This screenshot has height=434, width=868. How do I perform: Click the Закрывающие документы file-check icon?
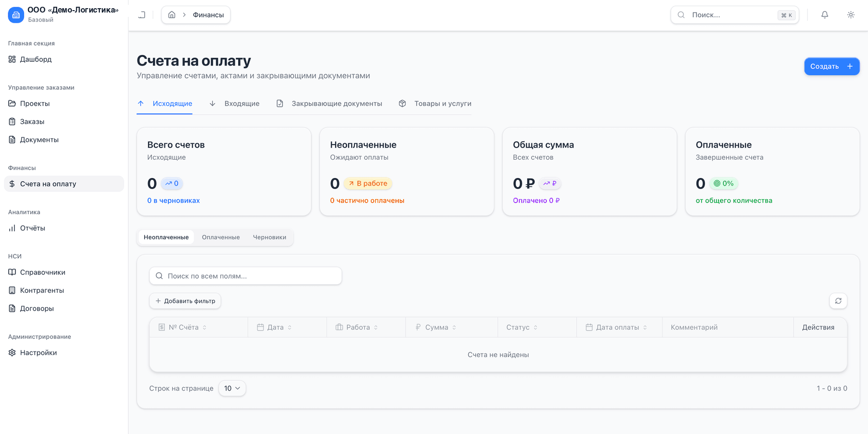(x=280, y=104)
